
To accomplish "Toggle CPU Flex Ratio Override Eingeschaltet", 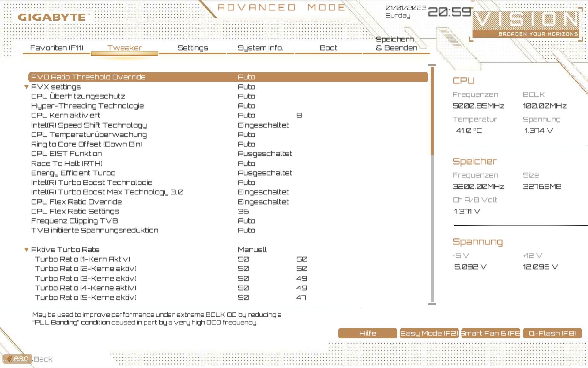I will [x=263, y=202].
